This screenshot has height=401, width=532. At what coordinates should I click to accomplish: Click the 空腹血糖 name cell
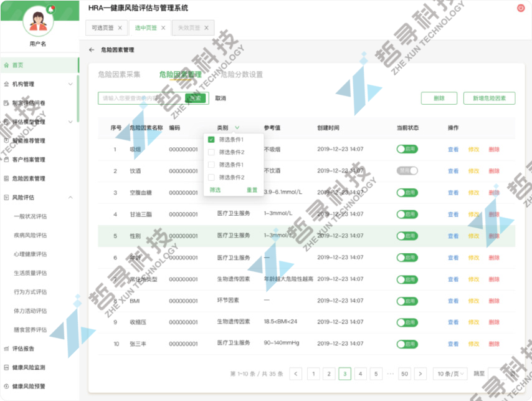pyautogui.click(x=141, y=193)
